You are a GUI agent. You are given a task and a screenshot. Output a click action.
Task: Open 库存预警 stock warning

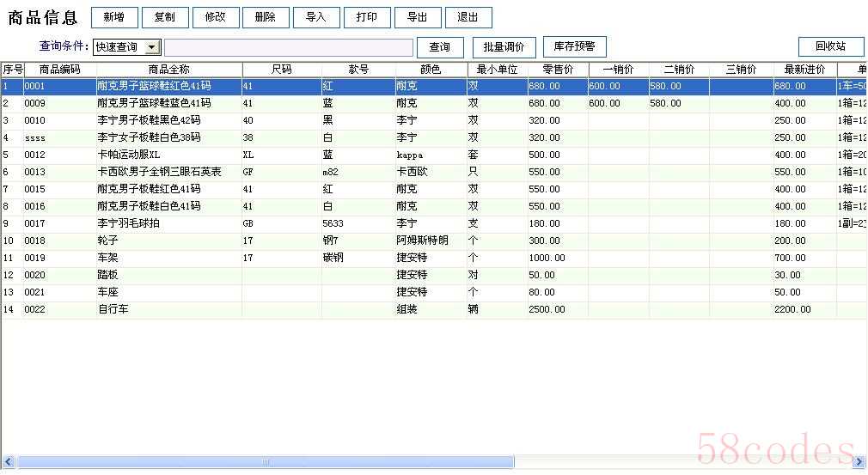574,46
